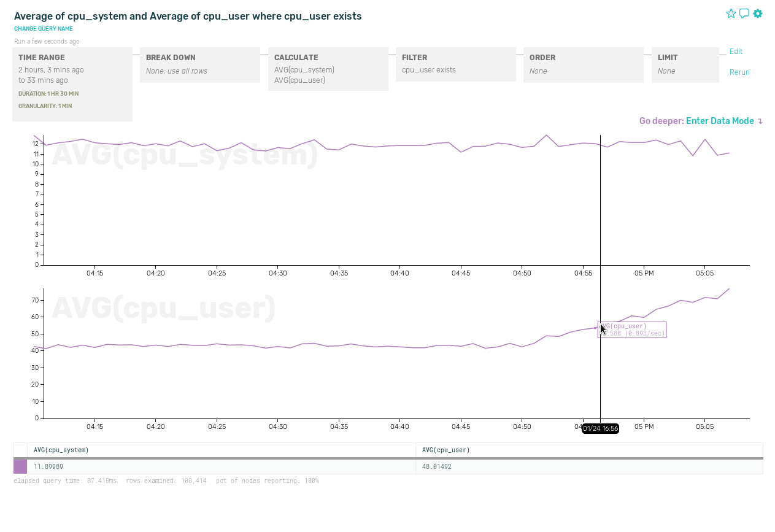Image resolution: width=775 pixels, height=532 pixels.
Task: Open the Time Range query panel
Action: click(72, 84)
